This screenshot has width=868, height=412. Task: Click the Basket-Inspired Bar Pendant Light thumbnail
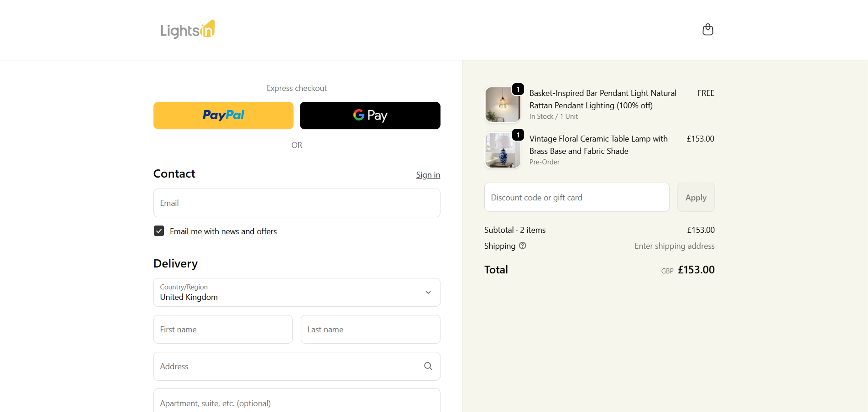coord(502,104)
